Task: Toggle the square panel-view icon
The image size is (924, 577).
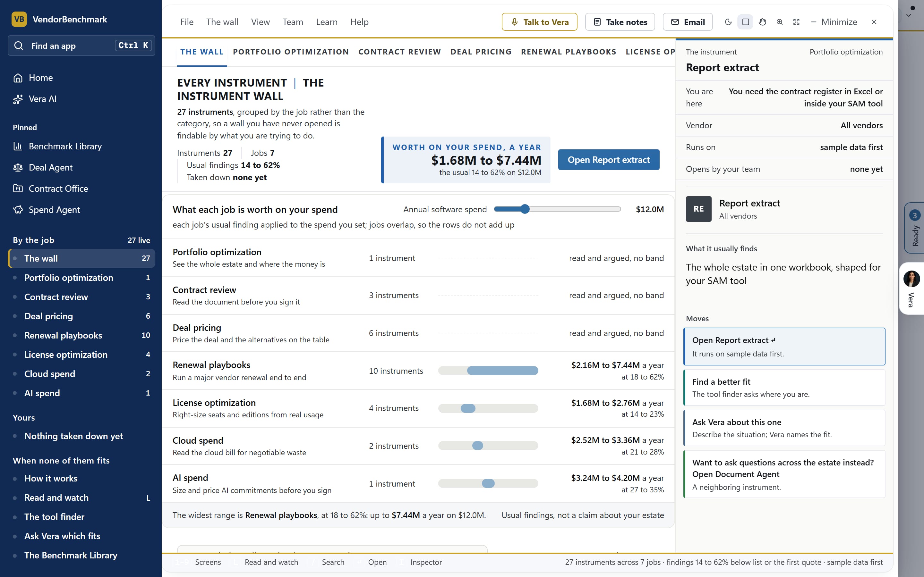Action: [x=745, y=22]
